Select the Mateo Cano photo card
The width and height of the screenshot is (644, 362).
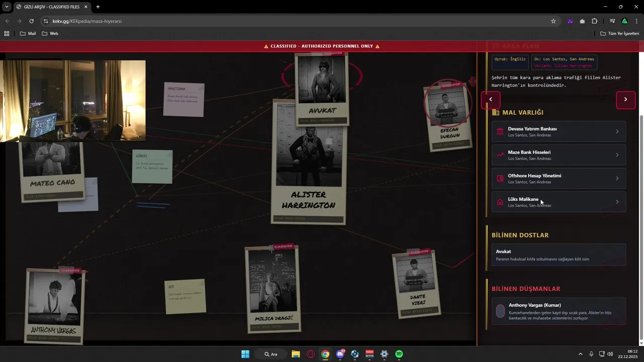(x=52, y=171)
